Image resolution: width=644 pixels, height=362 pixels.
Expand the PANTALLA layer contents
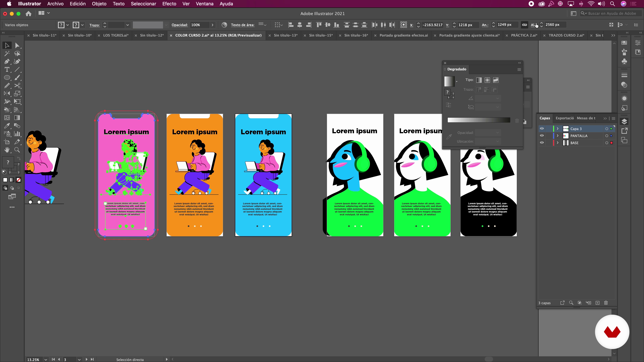tap(557, 136)
